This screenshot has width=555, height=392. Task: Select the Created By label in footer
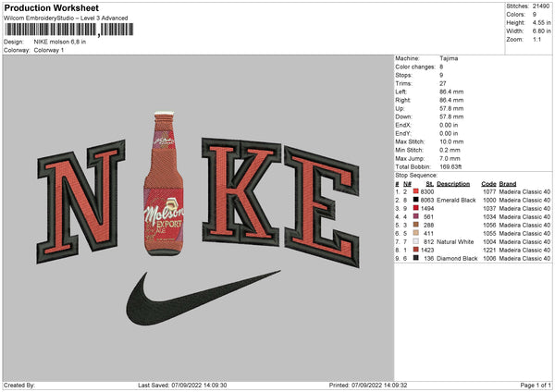tap(19, 386)
